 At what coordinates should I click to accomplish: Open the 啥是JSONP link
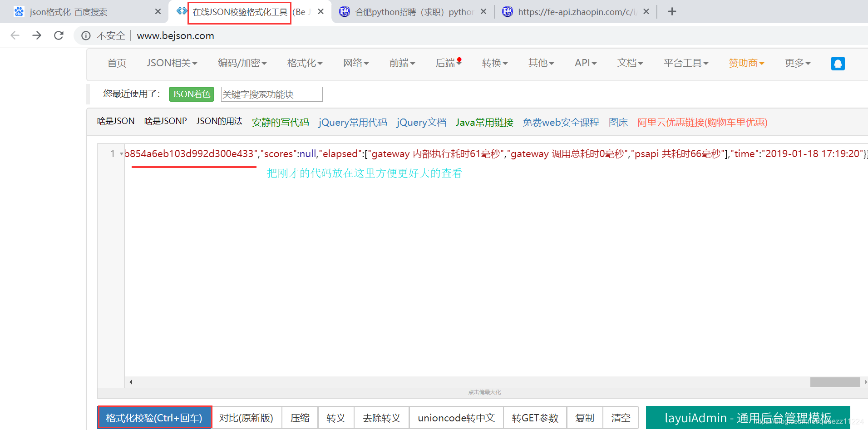click(166, 121)
